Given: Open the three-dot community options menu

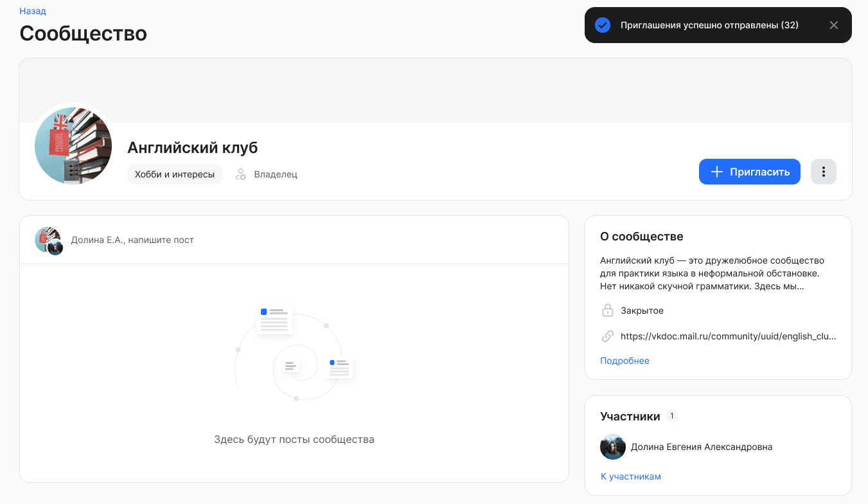Looking at the screenshot, I should (823, 172).
